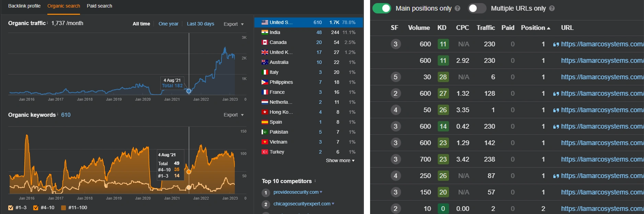Screen dimensions: 644x214
Task: Click the India flag icon
Action: (265, 32)
